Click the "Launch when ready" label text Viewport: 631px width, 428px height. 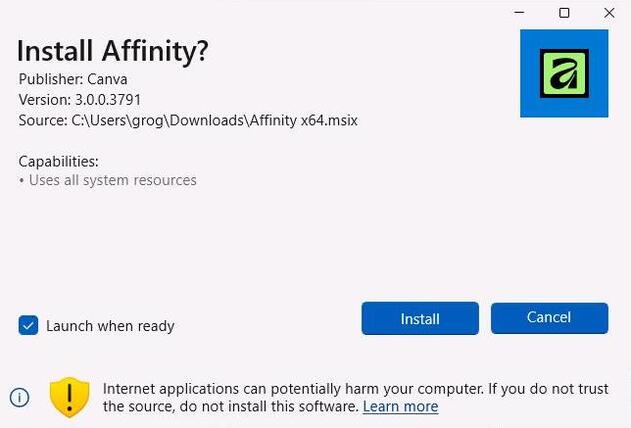pos(110,326)
